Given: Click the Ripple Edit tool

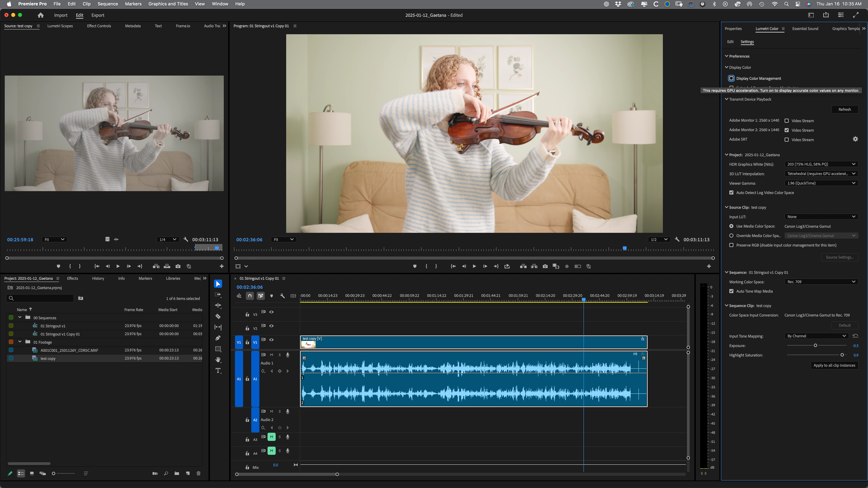Looking at the screenshot, I should (218, 306).
